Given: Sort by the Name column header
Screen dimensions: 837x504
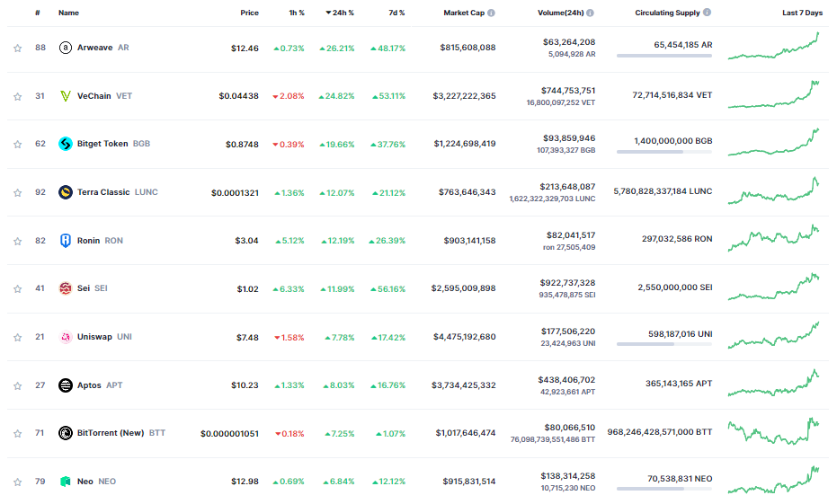Looking at the screenshot, I should click(x=68, y=13).
